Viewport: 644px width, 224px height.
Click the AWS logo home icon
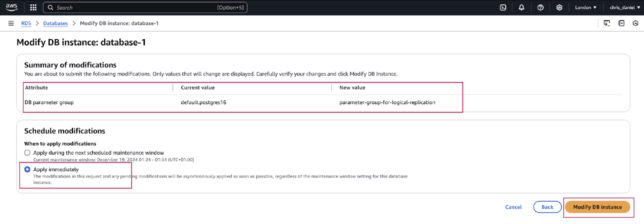click(x=11, y=7)
